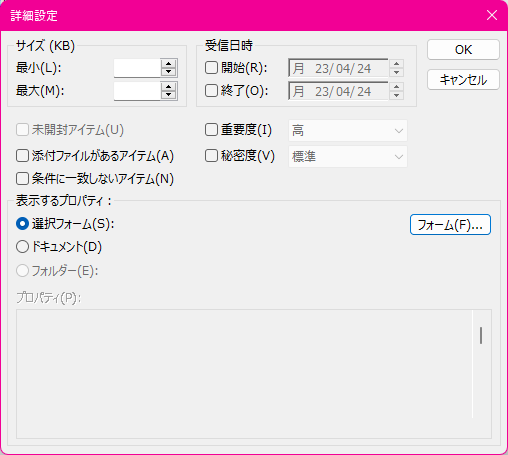This screenshot has height=455, width=508.
Task: Click up arrow of 終了 date spinner
Action: pos(396,87)
